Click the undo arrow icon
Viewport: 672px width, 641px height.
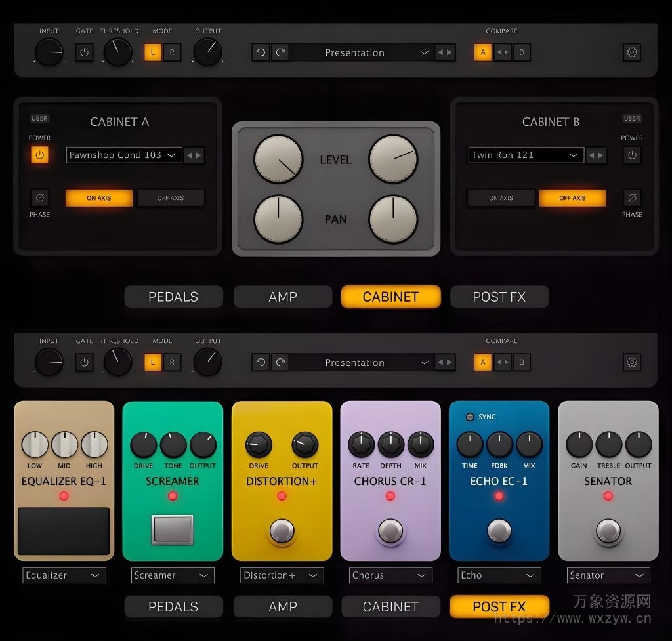tap(261, 52)
